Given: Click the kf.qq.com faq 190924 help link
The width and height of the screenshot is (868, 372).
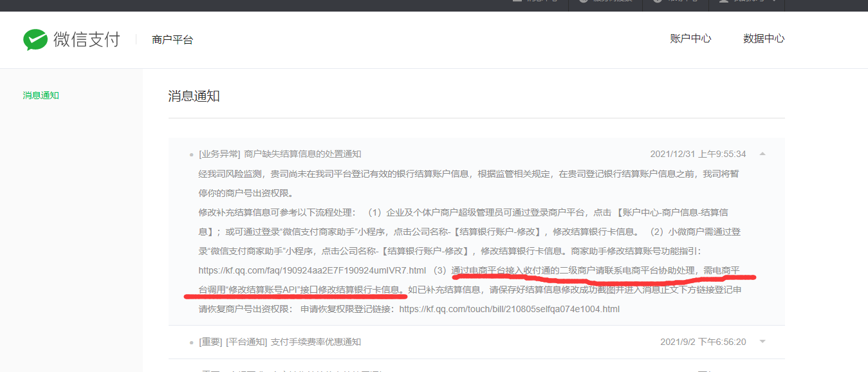Looking at the screenshot, I should tap(312, 270).
